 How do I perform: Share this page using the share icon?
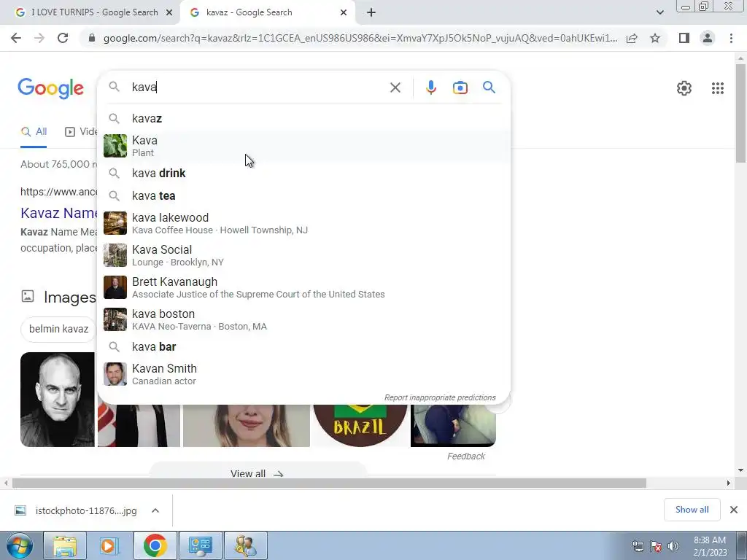pyautogui.click(x=632, y=38)
